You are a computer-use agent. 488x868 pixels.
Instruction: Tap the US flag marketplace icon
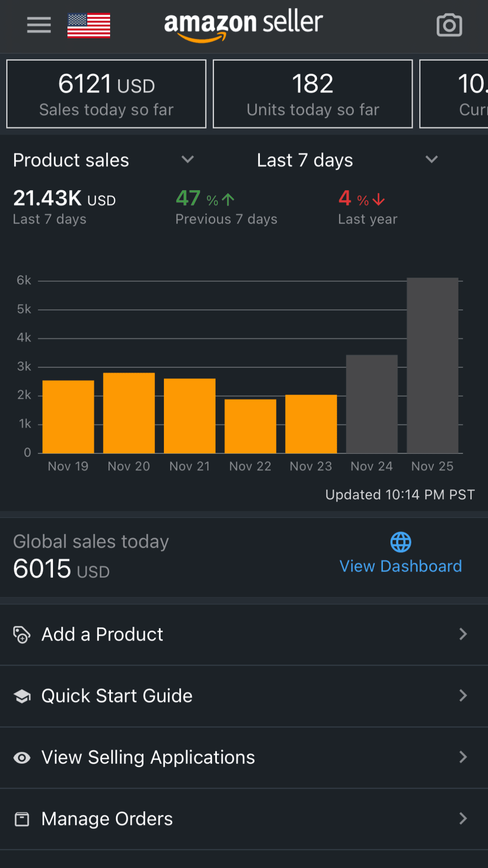pyautogui.click(x=89, y=25)
